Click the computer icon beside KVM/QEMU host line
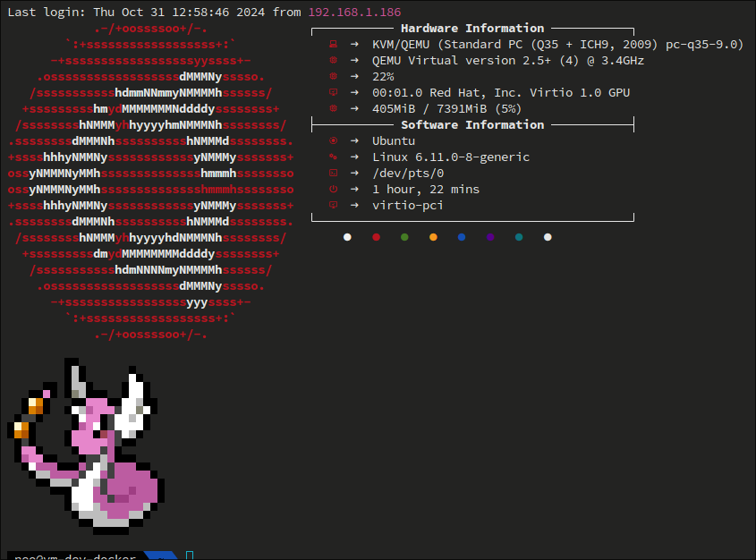The image size is (756, 560). (x=333, y=45)
